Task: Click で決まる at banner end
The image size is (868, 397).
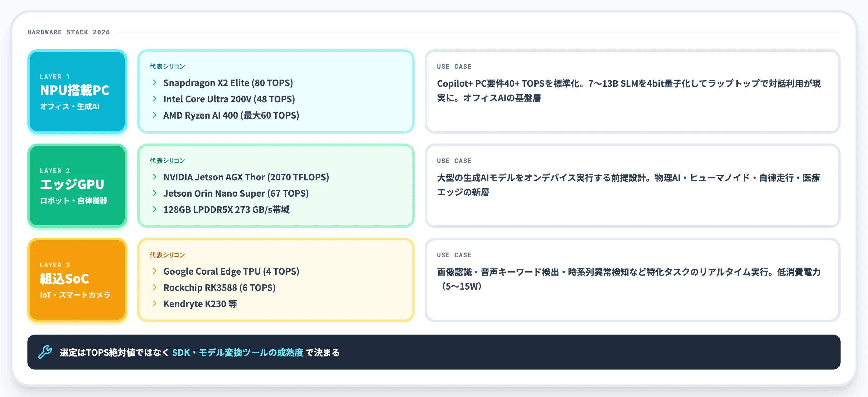Action: pyautogui.click(x=322, y=352)
